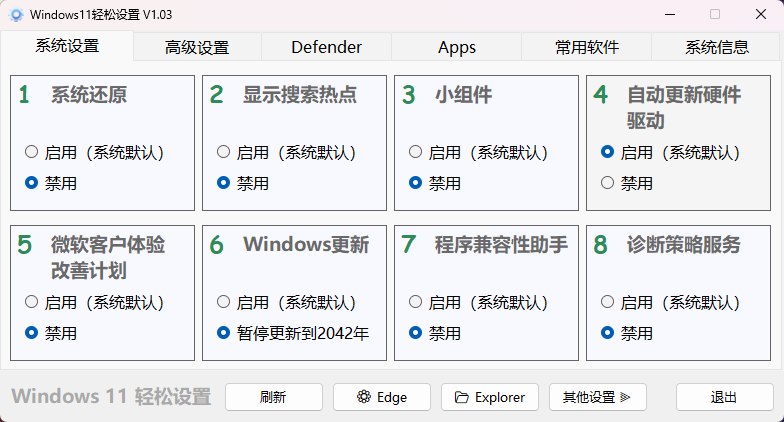
Task: Click the 小组件 heading text
Action: (464, 95)
